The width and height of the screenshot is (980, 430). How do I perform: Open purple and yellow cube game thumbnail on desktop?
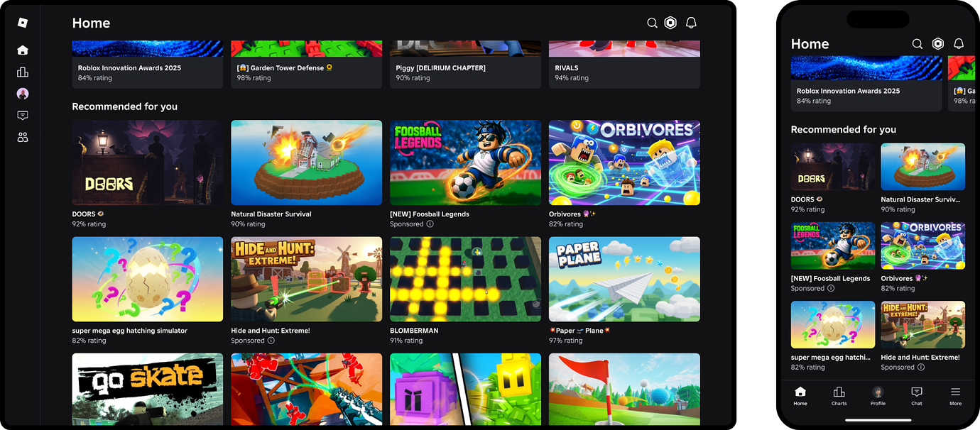pos(466,390)
